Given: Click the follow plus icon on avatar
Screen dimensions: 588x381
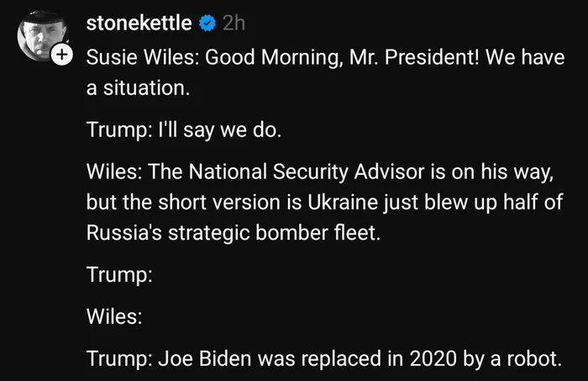Looking at the screenshot, I should click(62, 55).
